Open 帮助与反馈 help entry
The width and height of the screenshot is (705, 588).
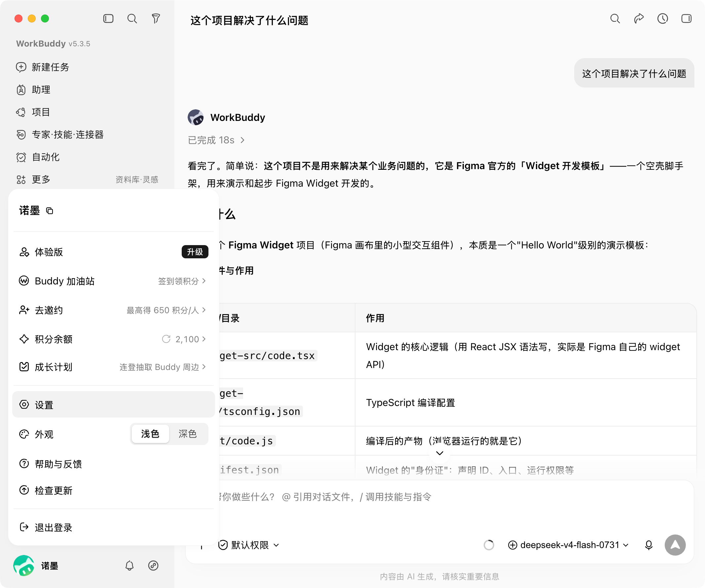click(x=113, y=464)
